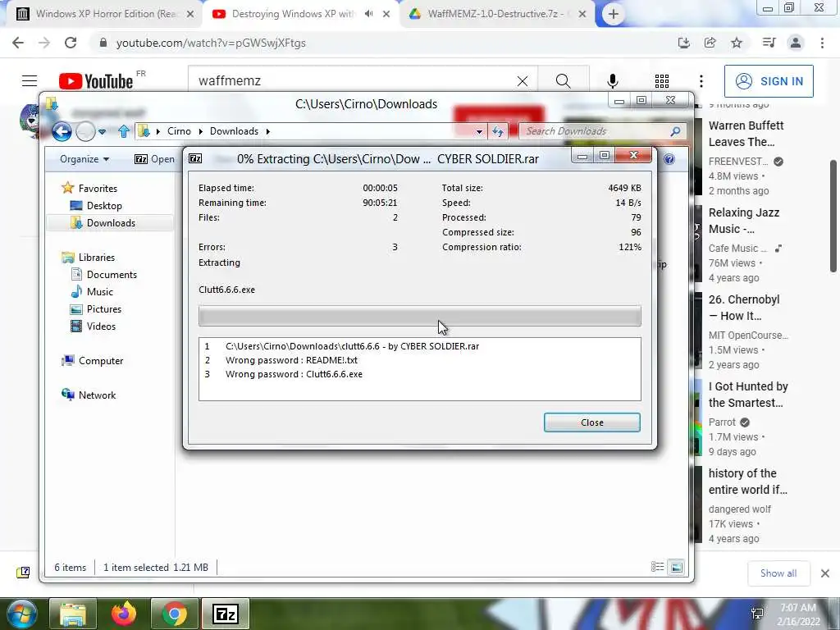
Task: Open the Warren Buffett Leaves The video
Action: 746,134
